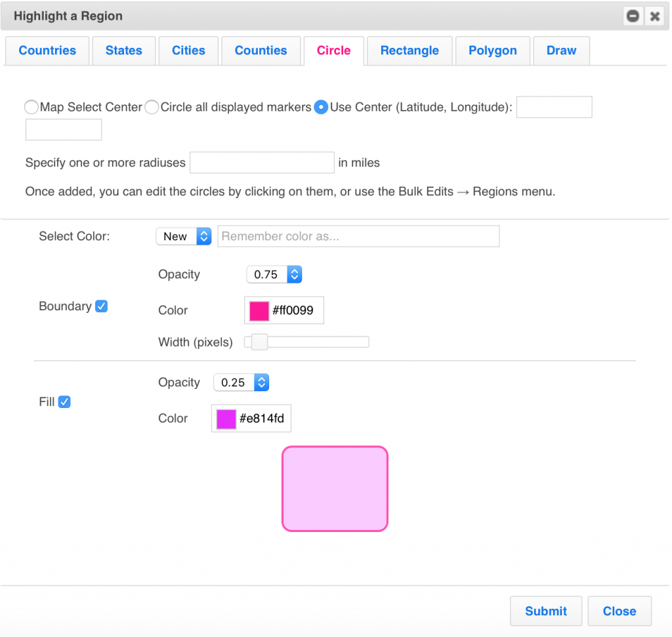
Task: Pick the Fill magenta color swatch
Action: click(226, 419)
